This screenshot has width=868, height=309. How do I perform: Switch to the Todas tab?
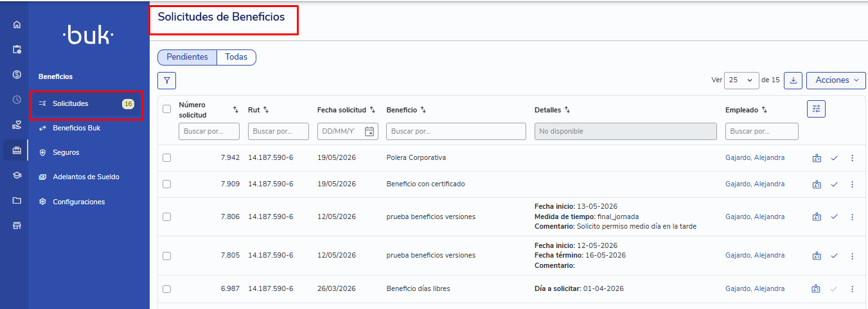(236, 57)
